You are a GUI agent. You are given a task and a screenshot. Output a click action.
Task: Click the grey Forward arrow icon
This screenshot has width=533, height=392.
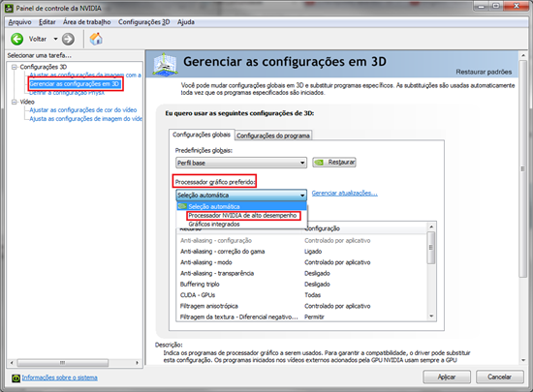68,39
